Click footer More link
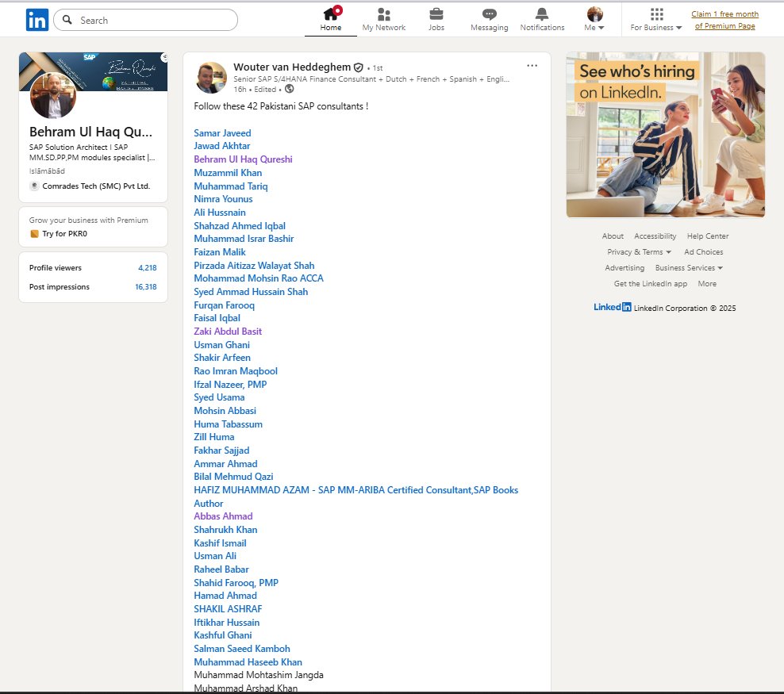 tap(707, 284)
